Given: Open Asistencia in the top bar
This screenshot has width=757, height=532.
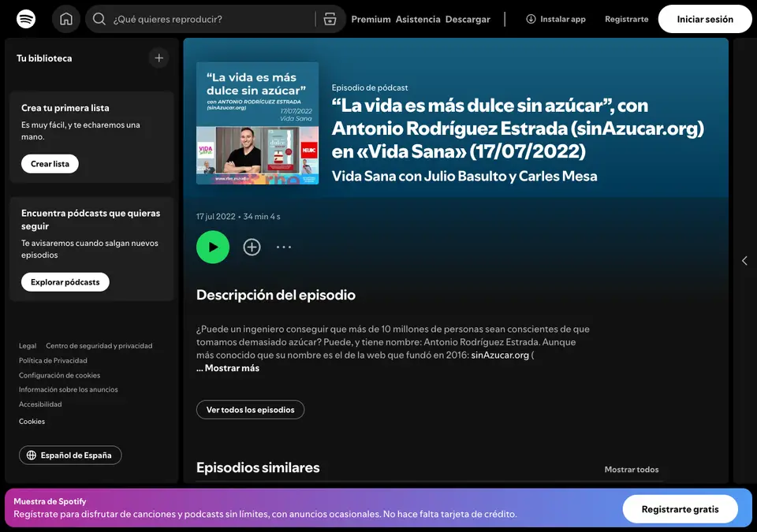Looking at the screenshot, I should [x=418, y=20].
